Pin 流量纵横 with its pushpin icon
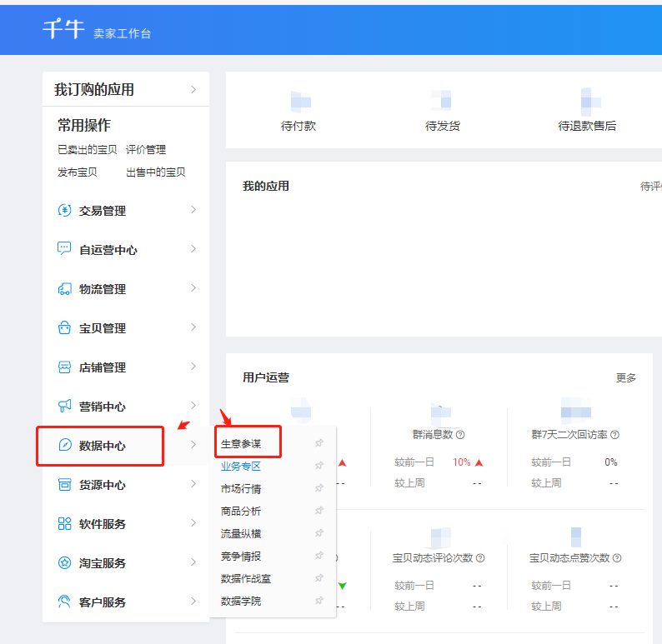This screenshot has height=644, width=662. click(319, 533)
